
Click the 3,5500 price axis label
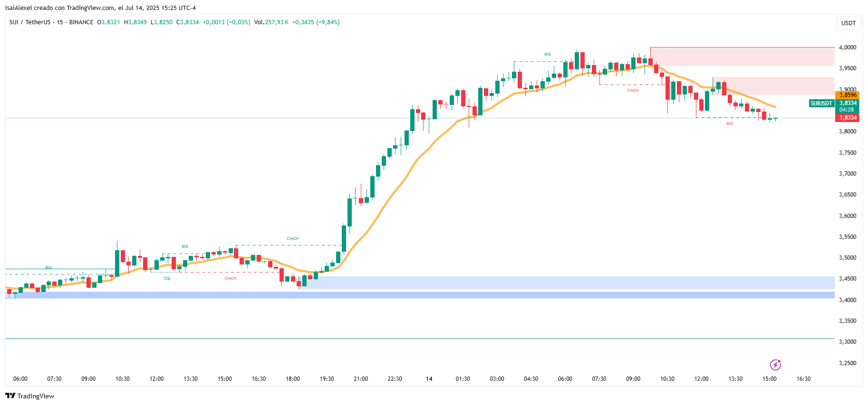point(848,237)
